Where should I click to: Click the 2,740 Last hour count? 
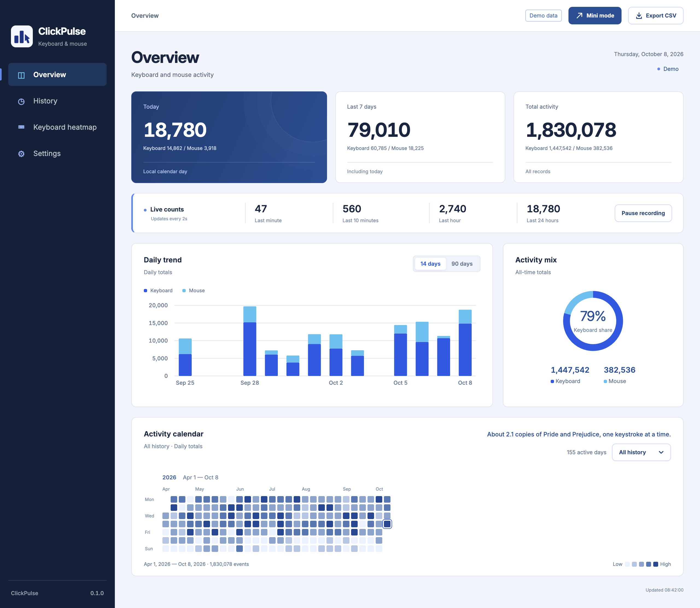click(x=453, y=209)
